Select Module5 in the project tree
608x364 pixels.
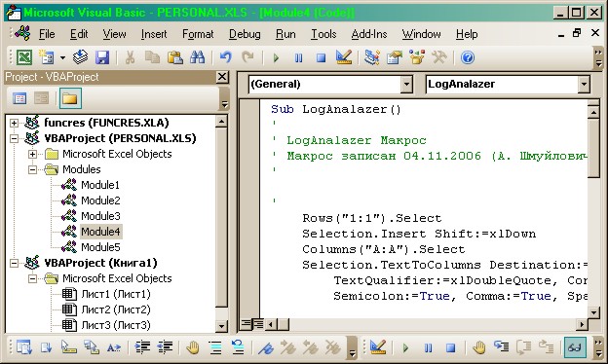coord(100,247)
